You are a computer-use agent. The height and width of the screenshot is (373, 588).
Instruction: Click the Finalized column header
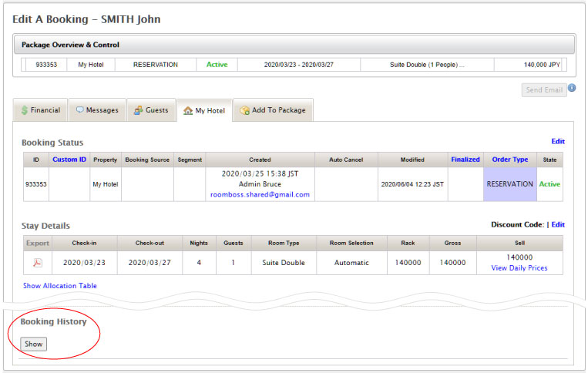pos(465,160)
